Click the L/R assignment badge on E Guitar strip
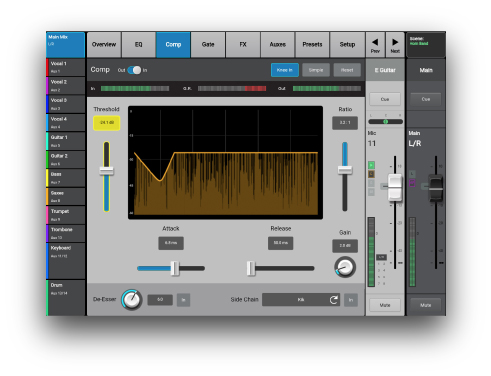The height and width of the screenshot is (376, 491). coord(382,257)
